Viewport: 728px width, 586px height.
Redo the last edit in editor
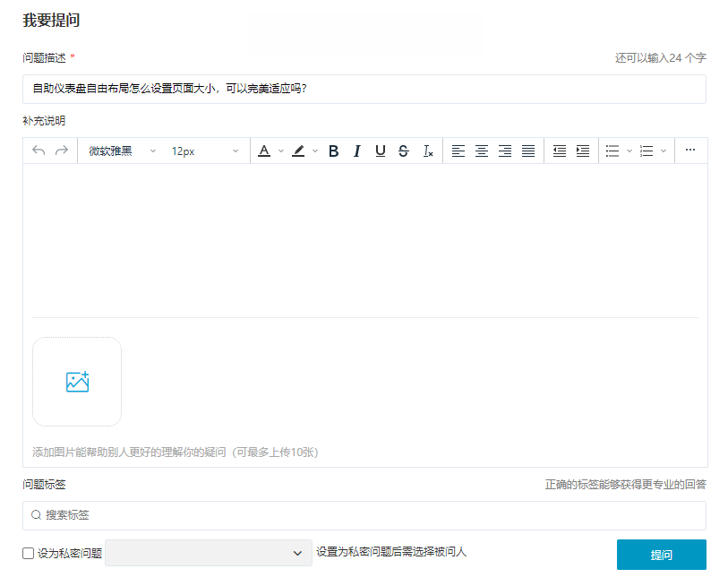62,151
